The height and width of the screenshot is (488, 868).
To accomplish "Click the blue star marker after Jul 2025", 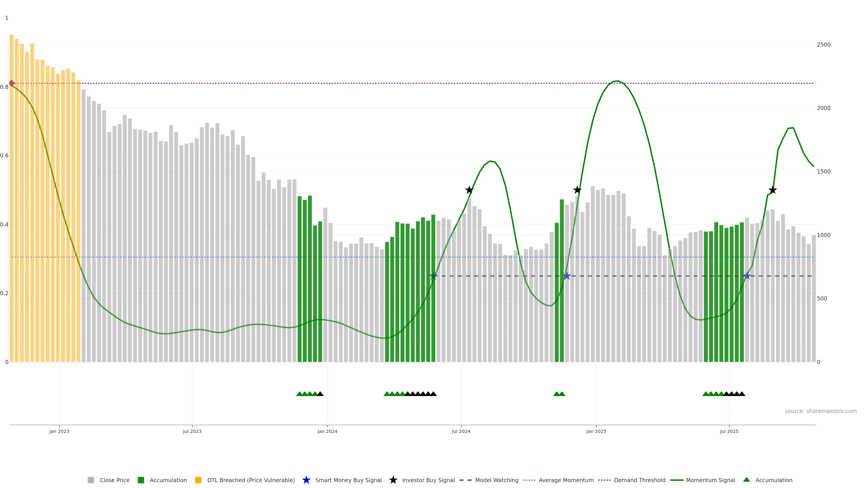I will click(x=747, y=276).
